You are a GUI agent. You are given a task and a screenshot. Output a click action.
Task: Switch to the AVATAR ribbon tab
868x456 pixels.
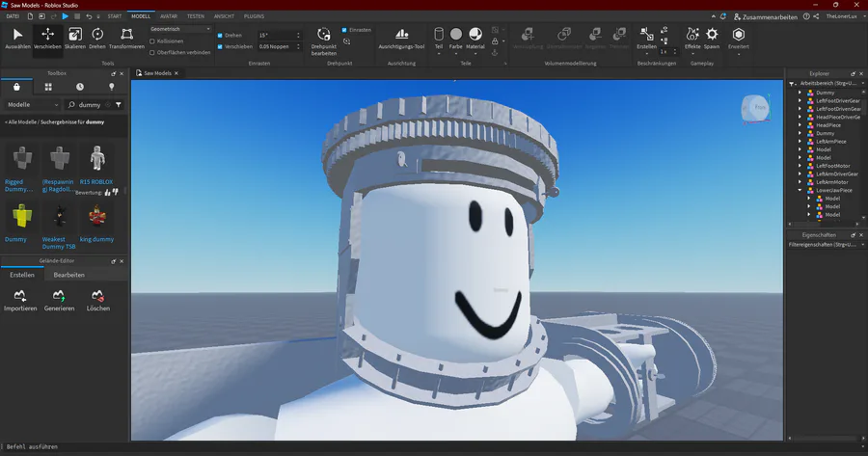coord(168,16)
